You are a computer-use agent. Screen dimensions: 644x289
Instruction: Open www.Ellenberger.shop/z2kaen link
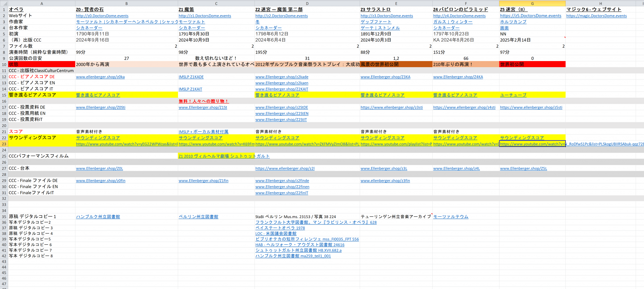(282, 83)
